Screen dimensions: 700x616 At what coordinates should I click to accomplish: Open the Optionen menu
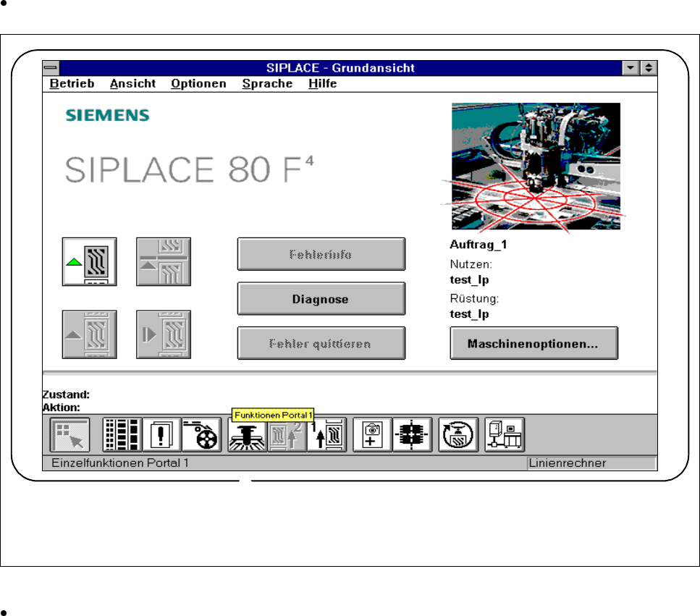pyautogui.click(x=198, y=83)
